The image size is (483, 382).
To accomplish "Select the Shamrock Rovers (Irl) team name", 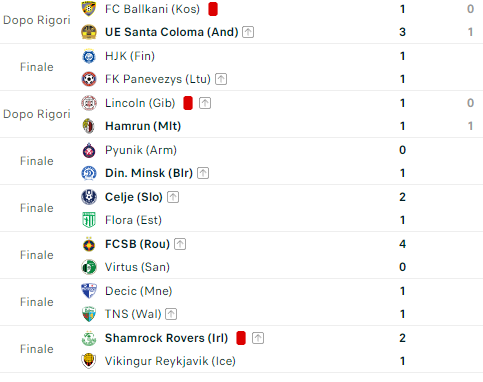I will pyautogui.click(x=166, y=338).
